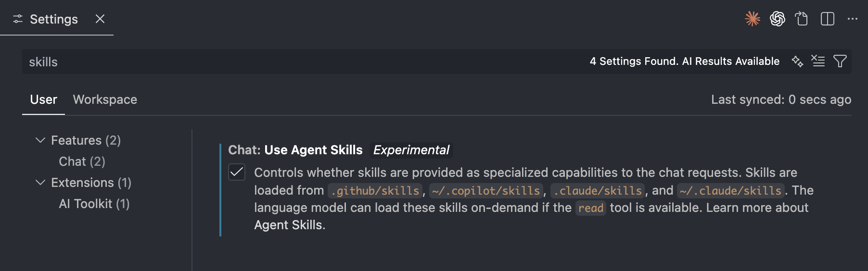The width and height of the screenshot is (868, 271).
Task: Click the Open Settings (JSON) file icon
Action: [x=802, y=19]
